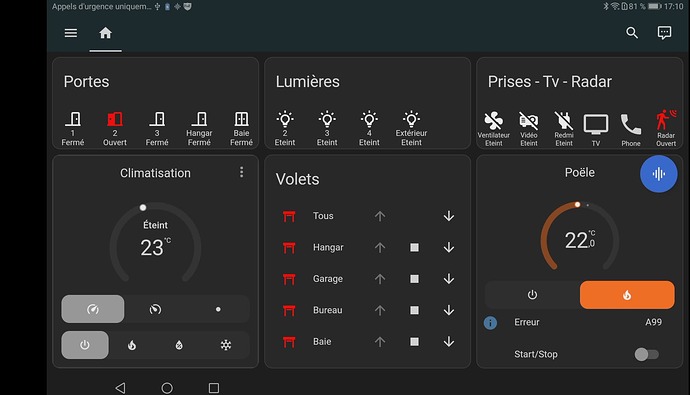690x395 pixels.
Task: Turn Climatisation off with power button
Action: [x=85, y=345]
